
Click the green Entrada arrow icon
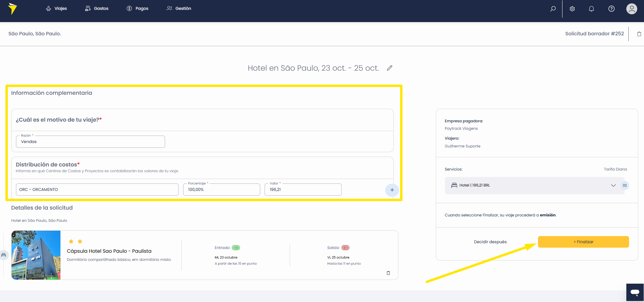pyautogui.click(x=236, y=248)
